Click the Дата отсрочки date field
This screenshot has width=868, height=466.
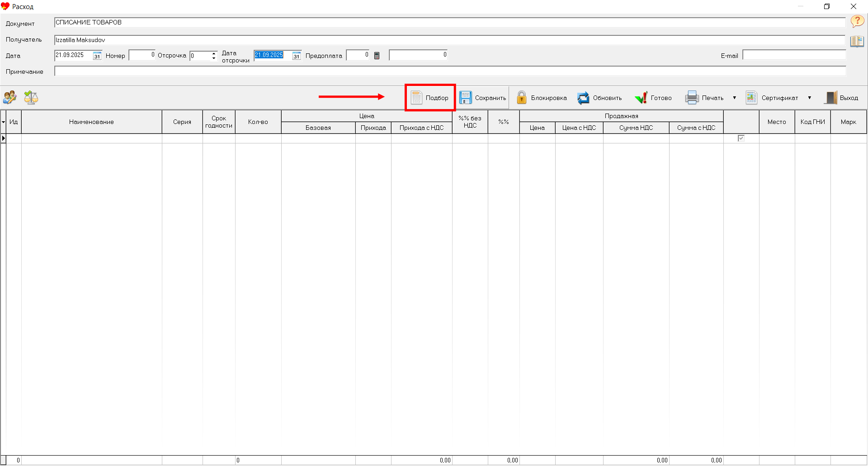pyautogui.click(x=273, y=55)
